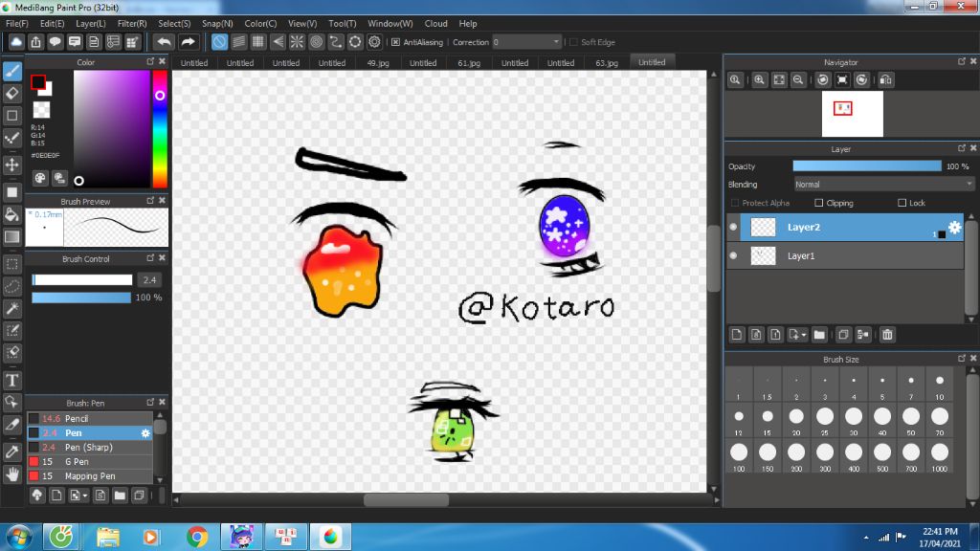Select the Magic Wand tool
This screenshot has width=980, height=551.
point(12,309)
